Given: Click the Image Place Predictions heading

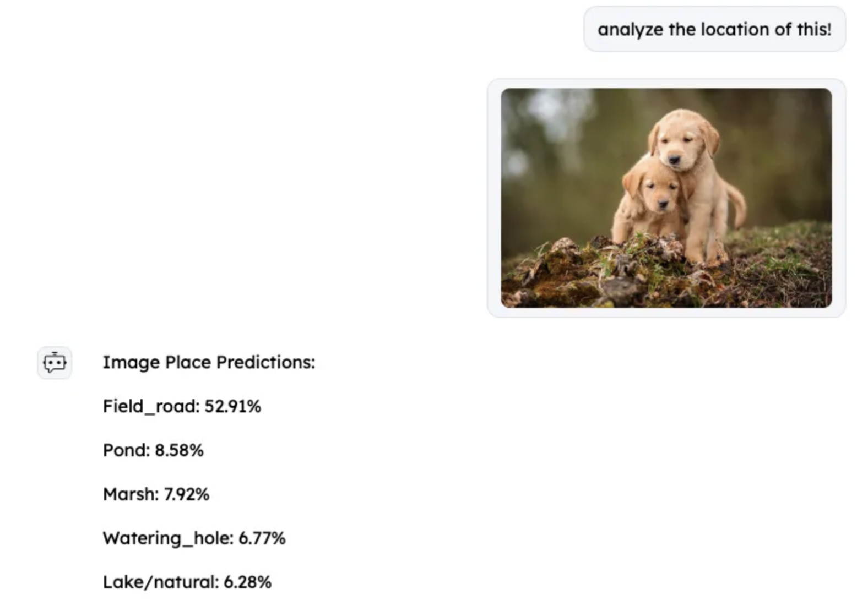Looking at the screenshot, I should (208, 362).
